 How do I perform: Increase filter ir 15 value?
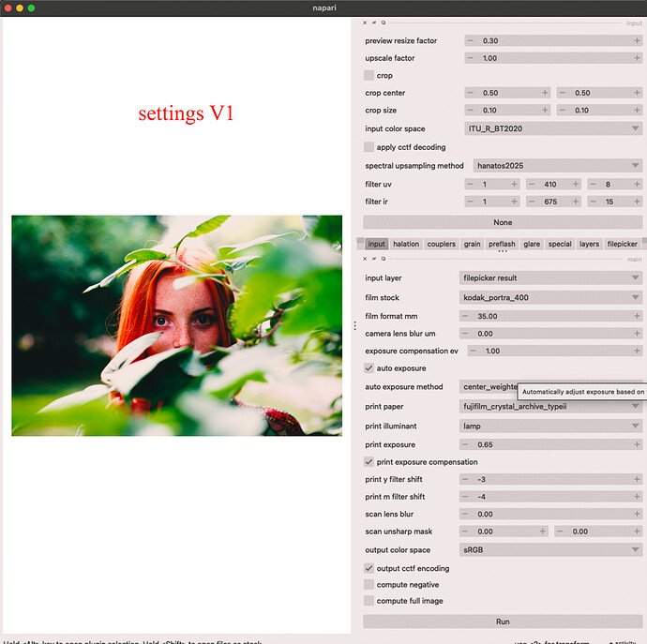click(637, 202)
